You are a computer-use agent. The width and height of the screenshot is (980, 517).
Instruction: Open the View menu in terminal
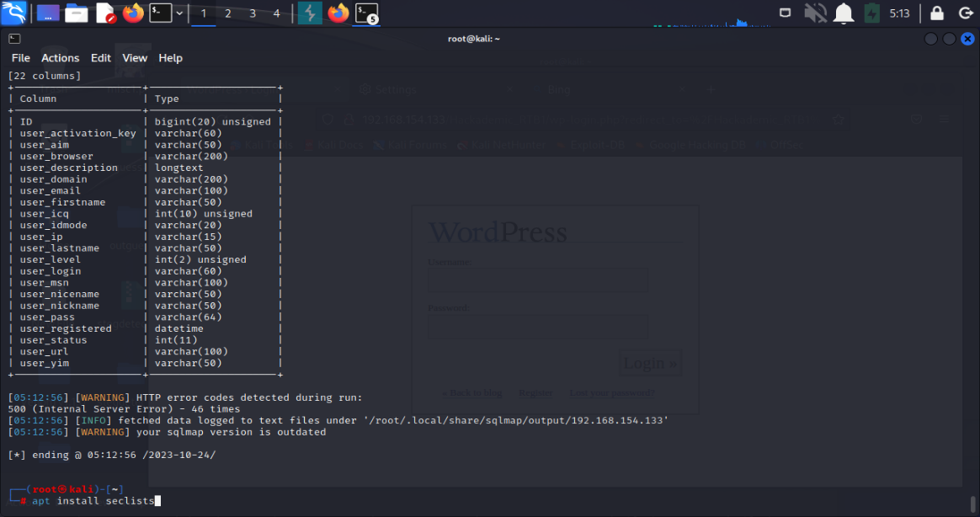(135, 58)
